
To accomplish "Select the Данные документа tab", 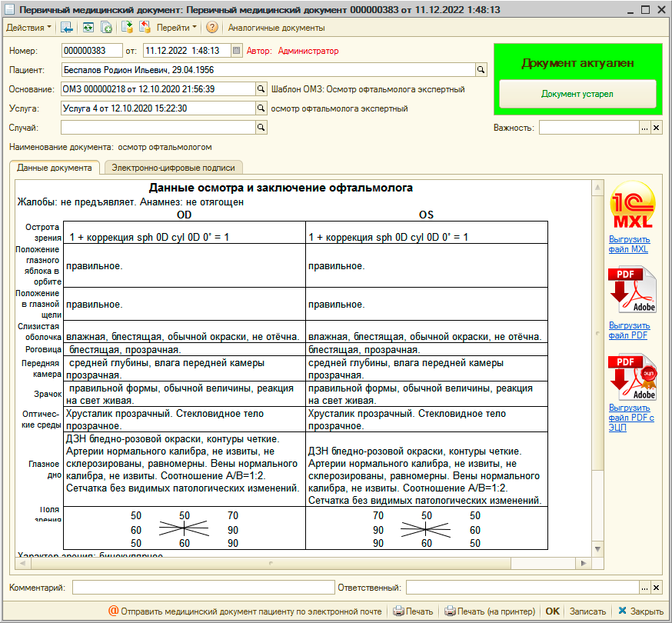I will [54, 168].
